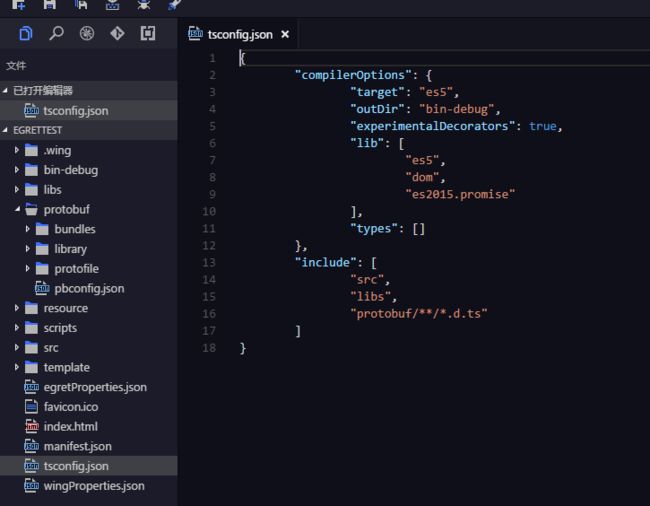Close the tsconfig.json editor tab
This screenshot has width=650, height=506.
click(x=285, y=34)
